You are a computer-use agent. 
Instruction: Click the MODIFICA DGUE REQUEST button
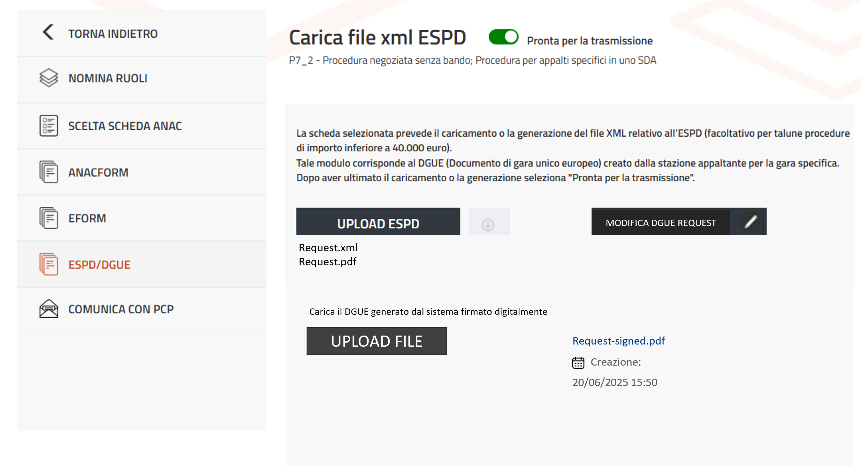[661, 222]
